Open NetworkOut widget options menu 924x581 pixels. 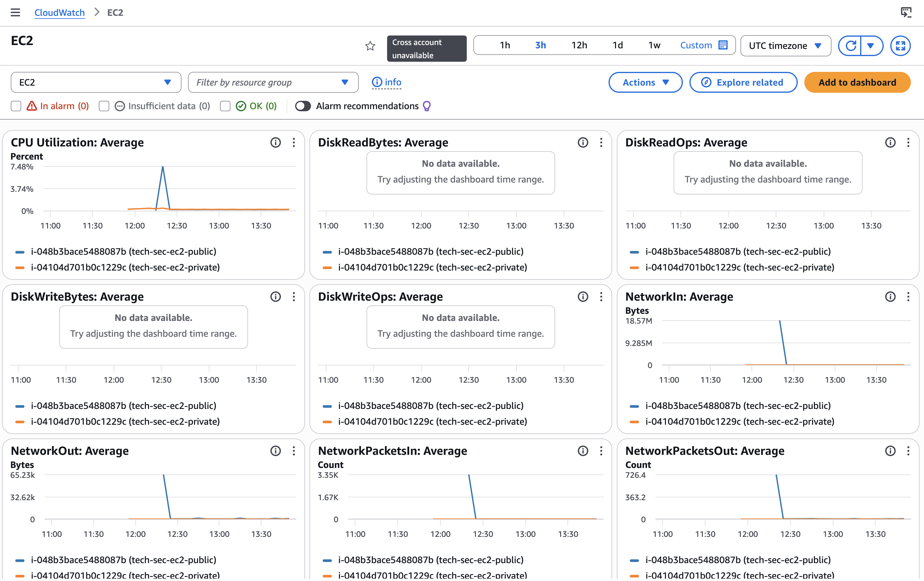[x=294, y=451]
